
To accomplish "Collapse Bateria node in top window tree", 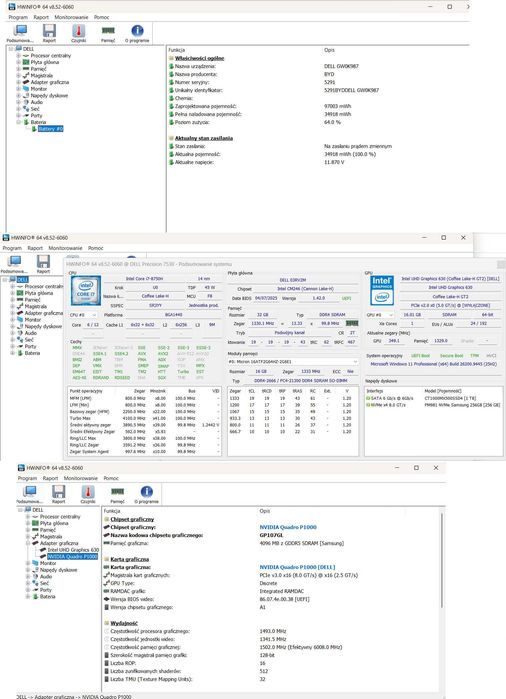I will (x=18, y=122).
